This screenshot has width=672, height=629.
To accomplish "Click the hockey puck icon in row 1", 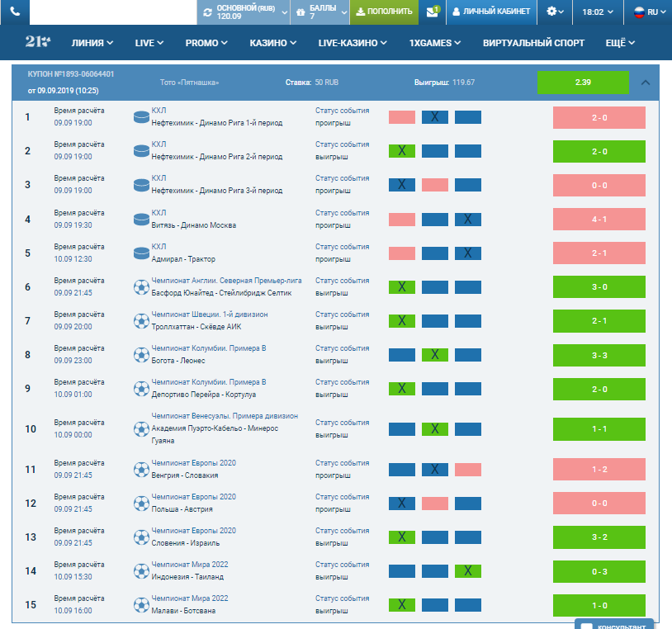I will click(140, 117).
